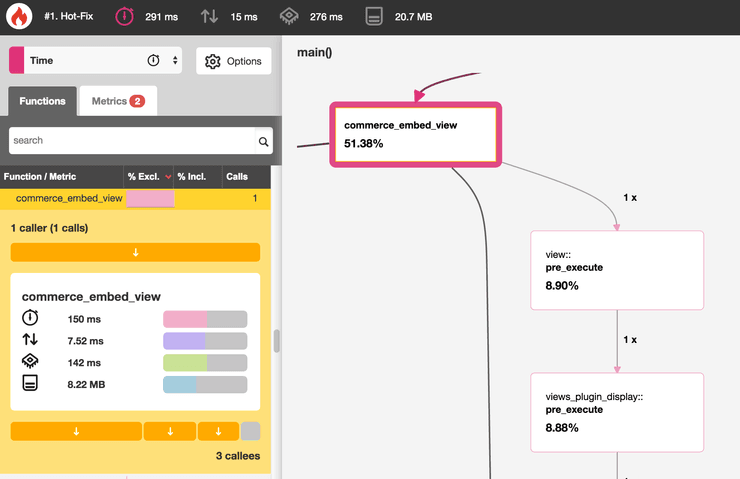Sort by % Excl. column header

coord(148,176)
